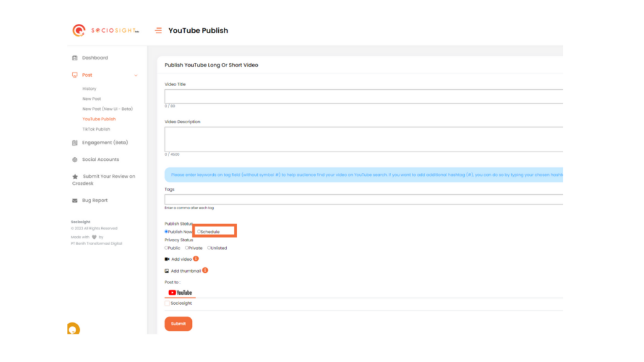This screenshot has height=362, width=644.
Task: Click the 'YouTube Publish' page heading
Action: pos(198,30)
